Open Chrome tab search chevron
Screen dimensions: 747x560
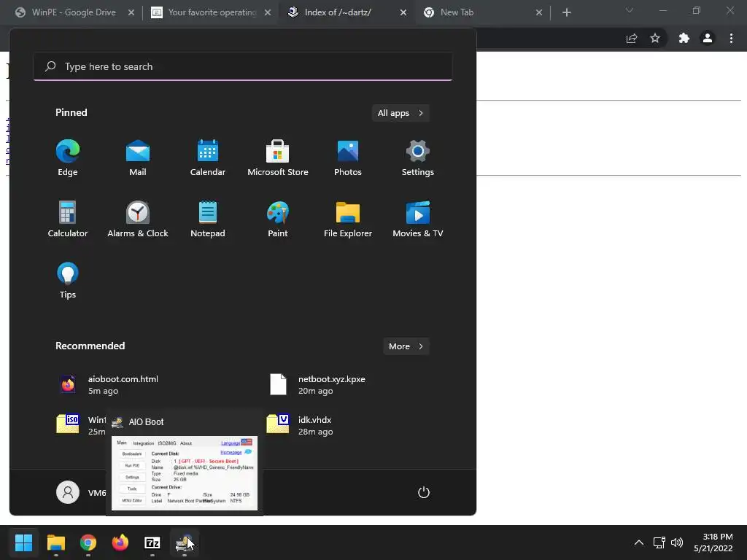coord(630,10)
